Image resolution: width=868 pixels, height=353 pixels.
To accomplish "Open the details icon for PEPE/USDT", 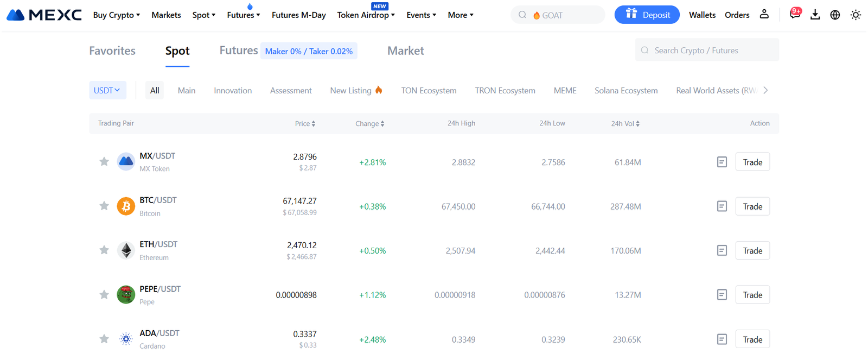I will tap(722, 295).
